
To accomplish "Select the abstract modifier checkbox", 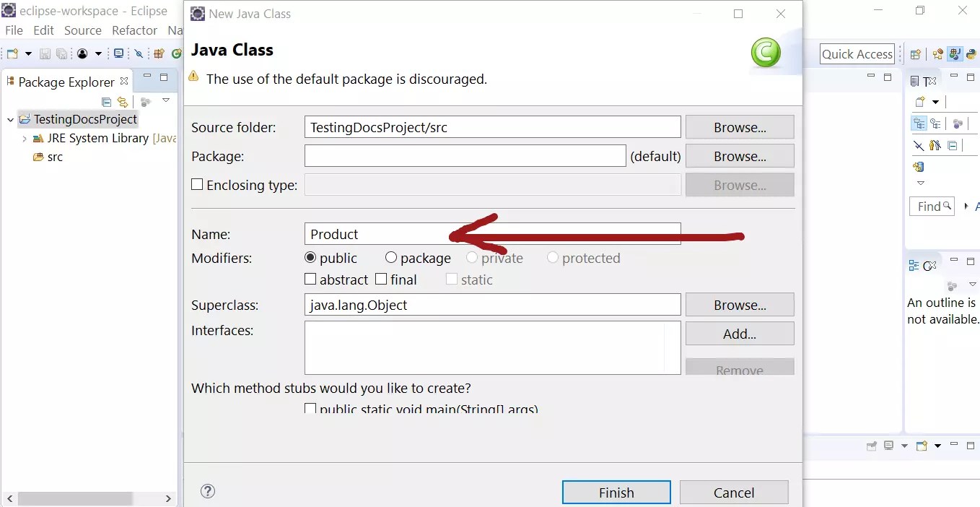I will [310, 279].
